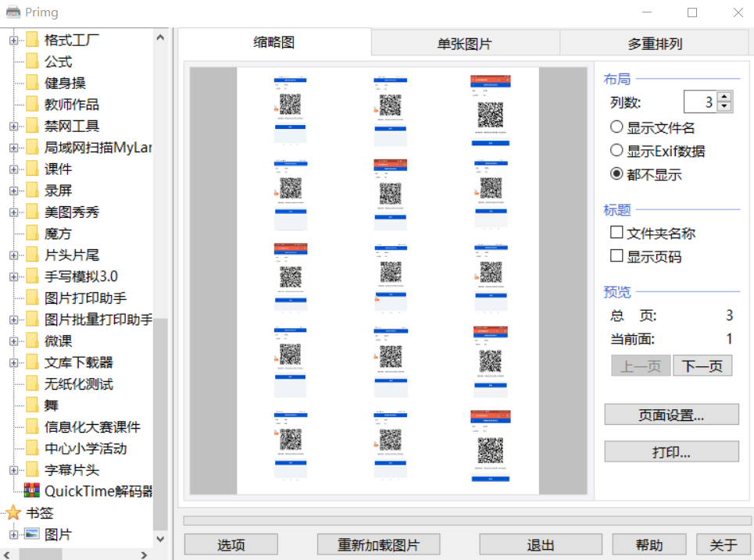Click the 信息化大赛课件 folder icon
754x560 pixels.
click(x=32, y=426)
